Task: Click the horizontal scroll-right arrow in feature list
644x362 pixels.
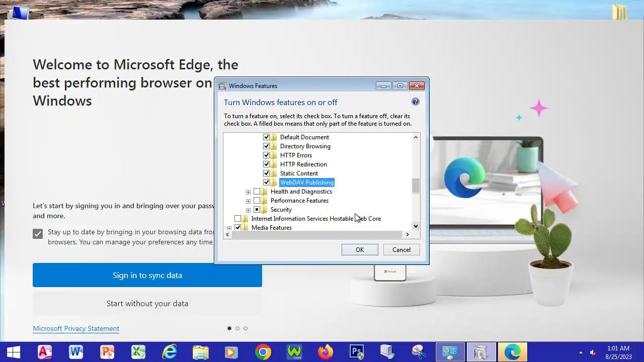Action: click(x=408, y=234)
